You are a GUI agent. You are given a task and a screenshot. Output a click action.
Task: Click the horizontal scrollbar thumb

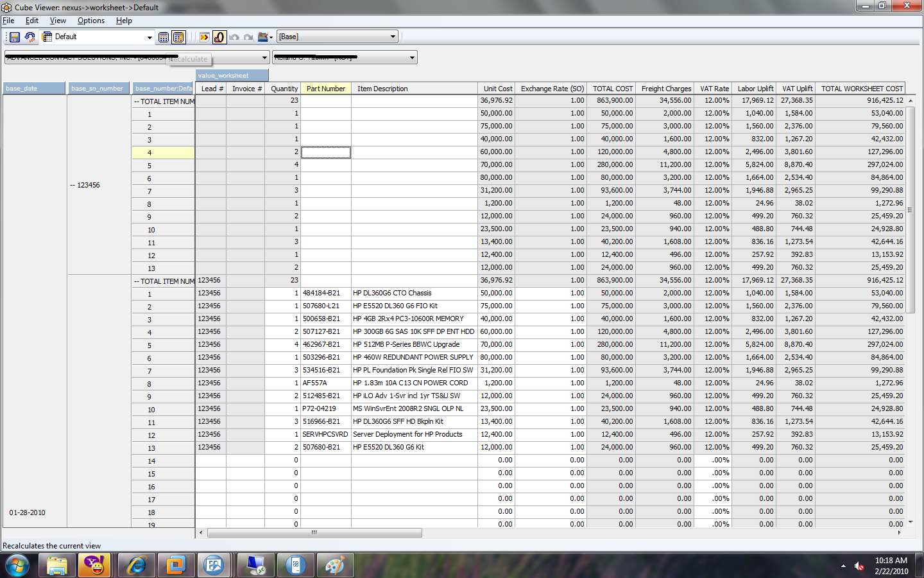[314, 532]
